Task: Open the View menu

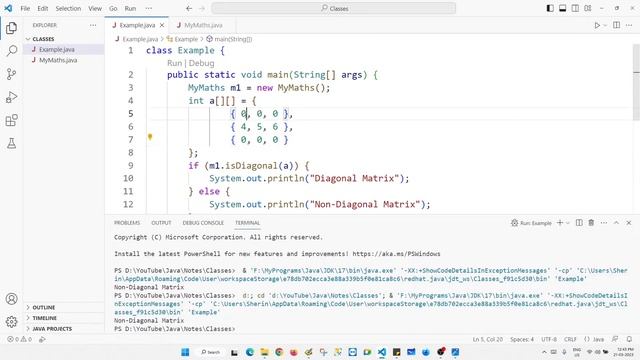Action: coord(95,8)
